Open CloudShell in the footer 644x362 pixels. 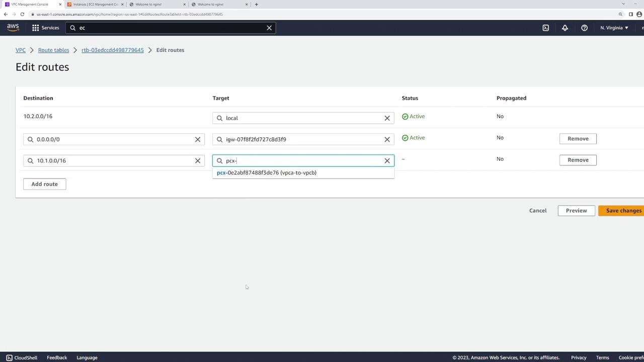[x=22, y=357]
